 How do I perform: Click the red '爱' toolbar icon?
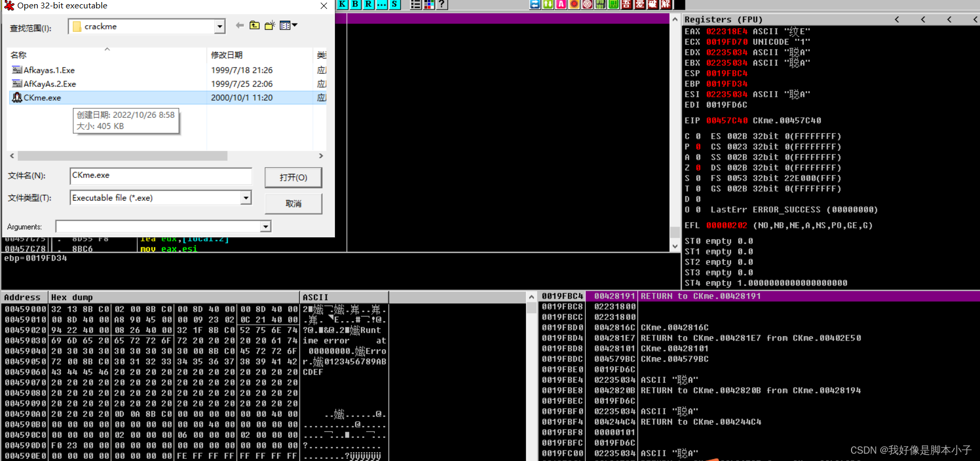(639, 4)
